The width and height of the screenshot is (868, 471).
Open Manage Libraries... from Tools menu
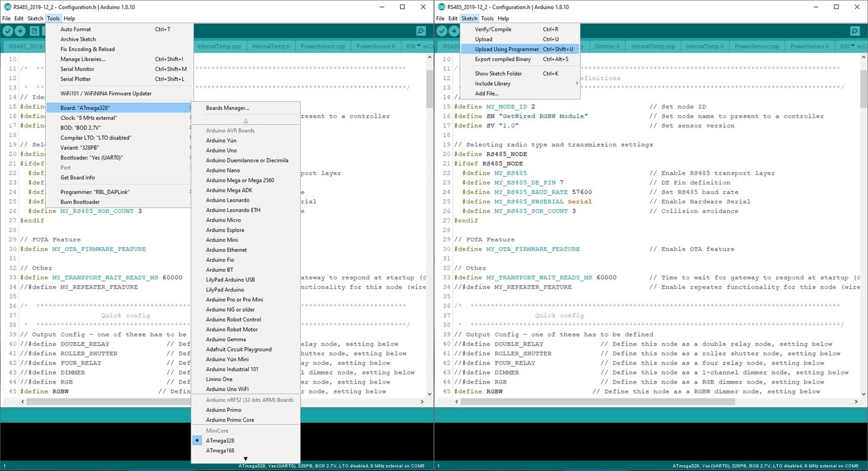[x=119, y=59]
